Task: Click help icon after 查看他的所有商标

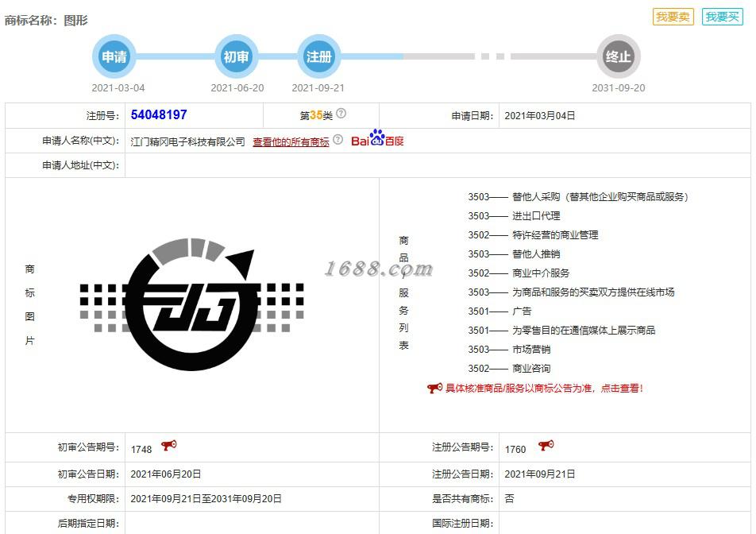Action: pyautogui.click(x=338, y=139)
